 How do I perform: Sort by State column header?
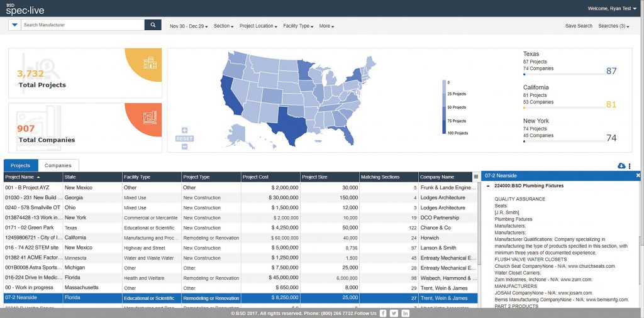[92, 177]
